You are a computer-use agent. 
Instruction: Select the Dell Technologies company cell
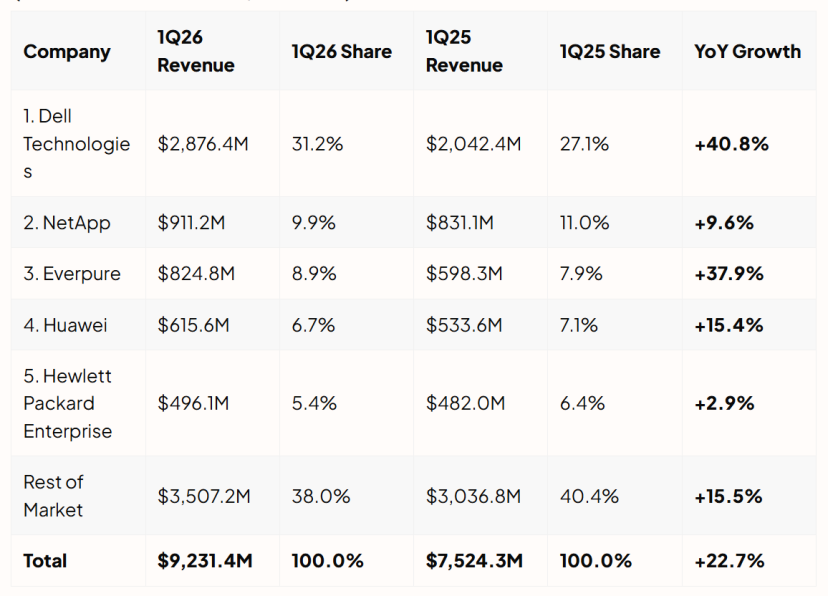(x=77, y=144)
